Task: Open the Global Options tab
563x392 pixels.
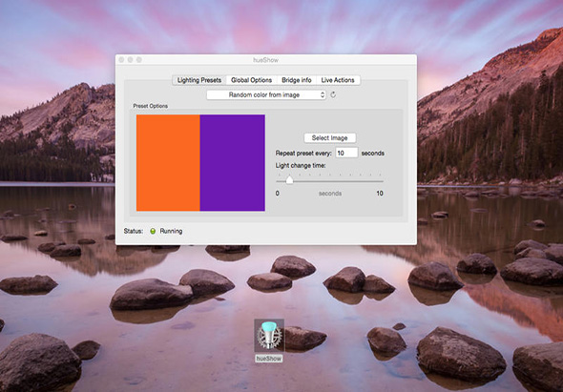Action: pyautogui.click(x=251, y=80)
